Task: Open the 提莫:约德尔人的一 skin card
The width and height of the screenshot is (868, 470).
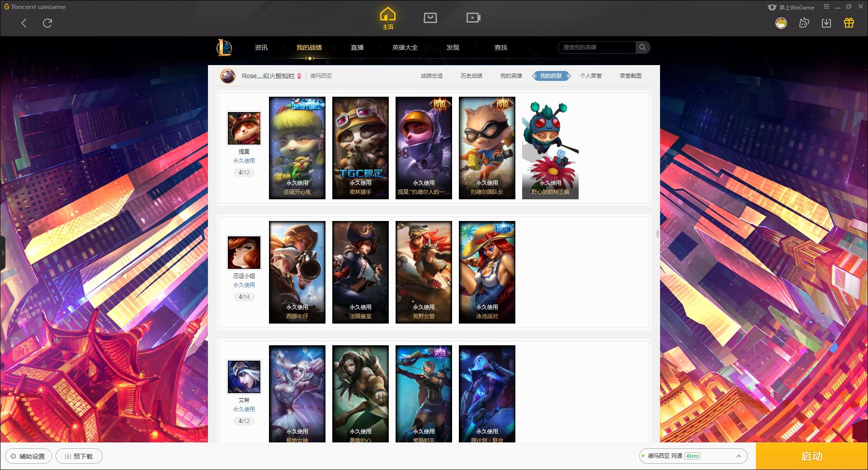Action: pos(424,148)
